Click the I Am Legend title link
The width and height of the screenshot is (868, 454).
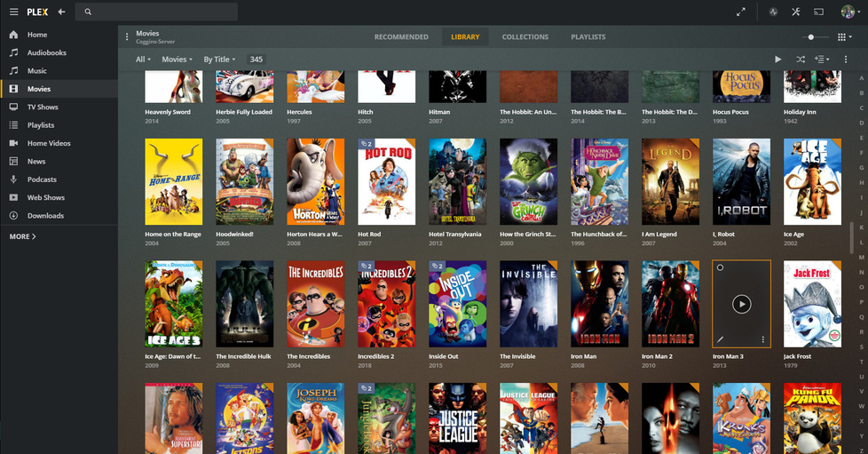tap(659, 234)
